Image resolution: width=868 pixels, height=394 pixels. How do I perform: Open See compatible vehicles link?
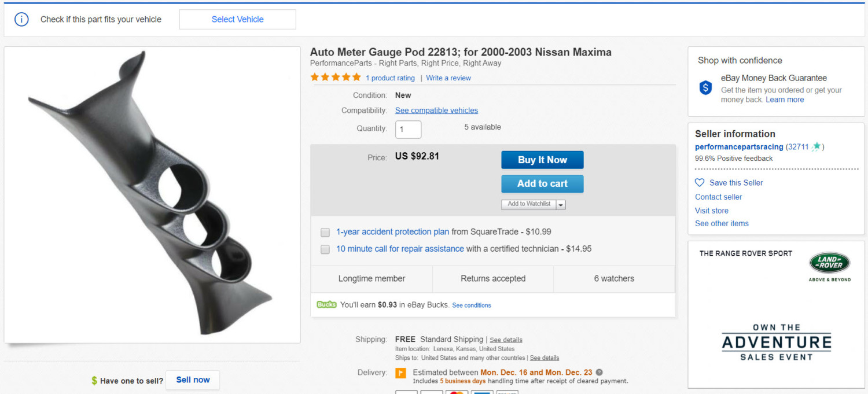click(436, 111)
